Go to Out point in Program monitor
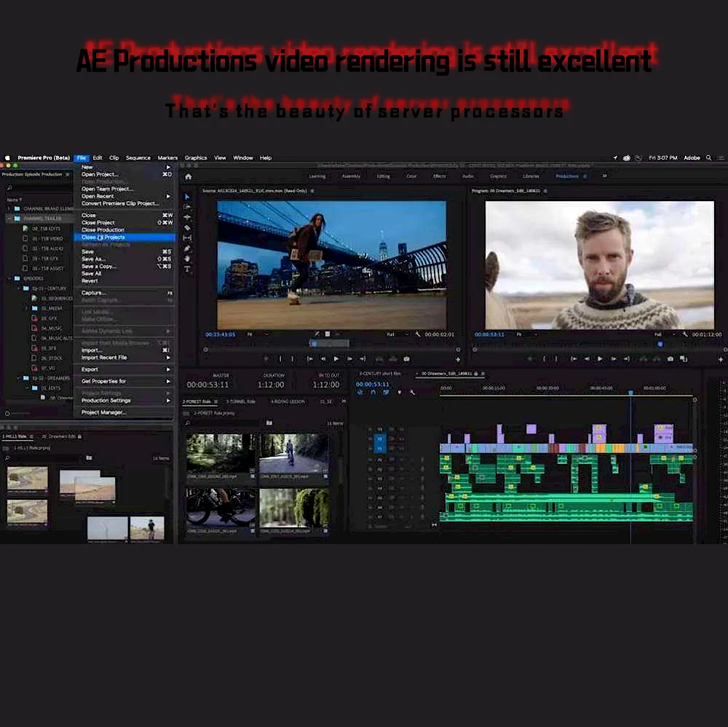Screen dimensions: 728x727 pyautogui.click(x=626, y=359)
